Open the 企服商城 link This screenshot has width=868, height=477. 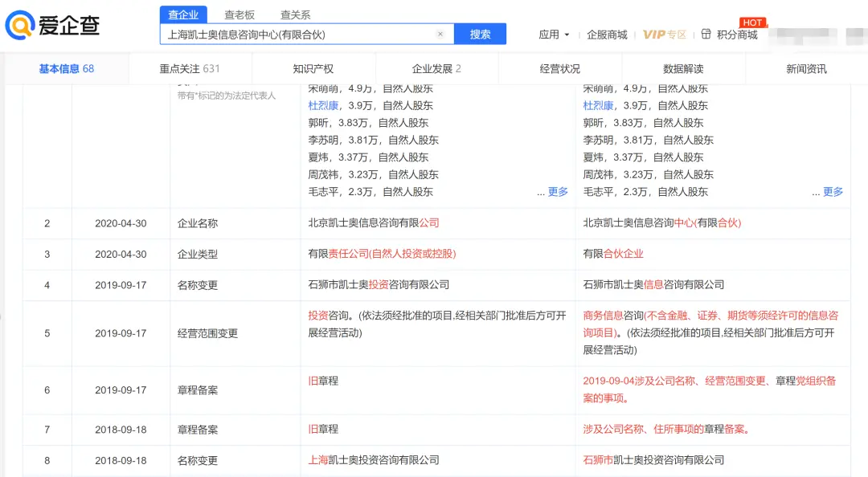[607, 35]
